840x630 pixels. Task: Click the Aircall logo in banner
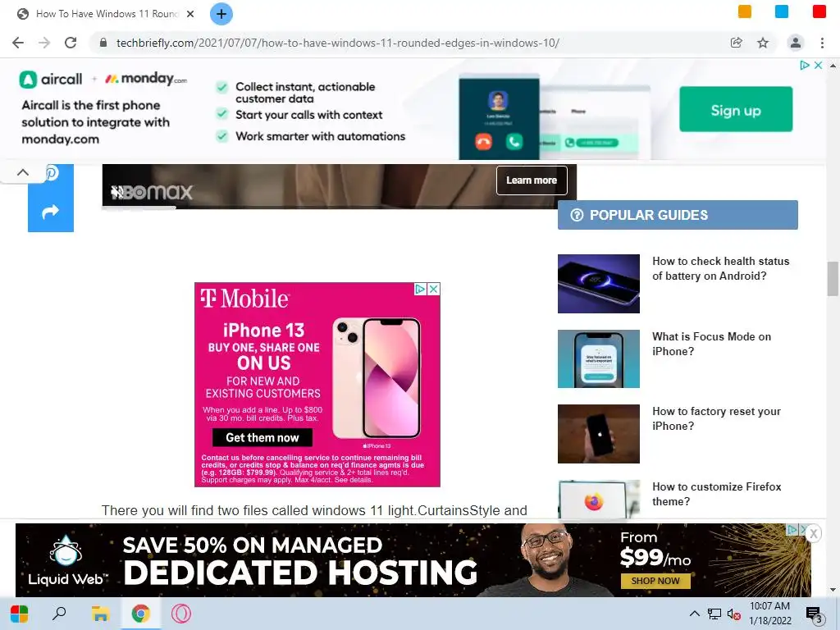click(51, 80)
